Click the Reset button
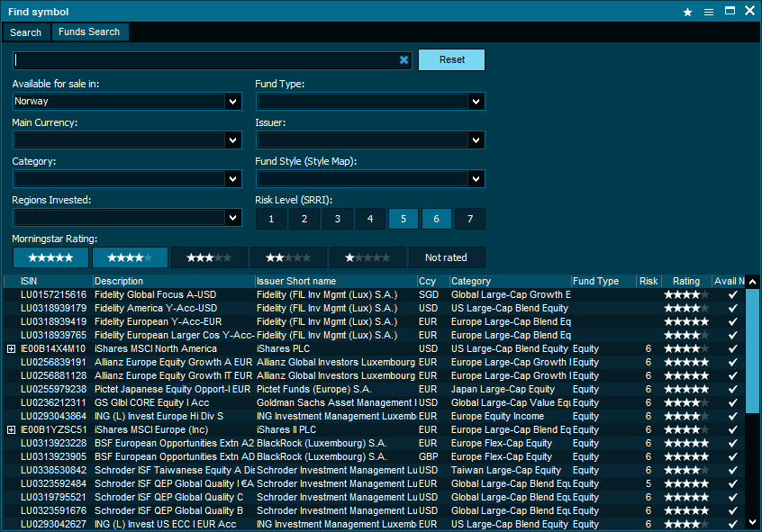The image size is (762, 532). point(451,59)
